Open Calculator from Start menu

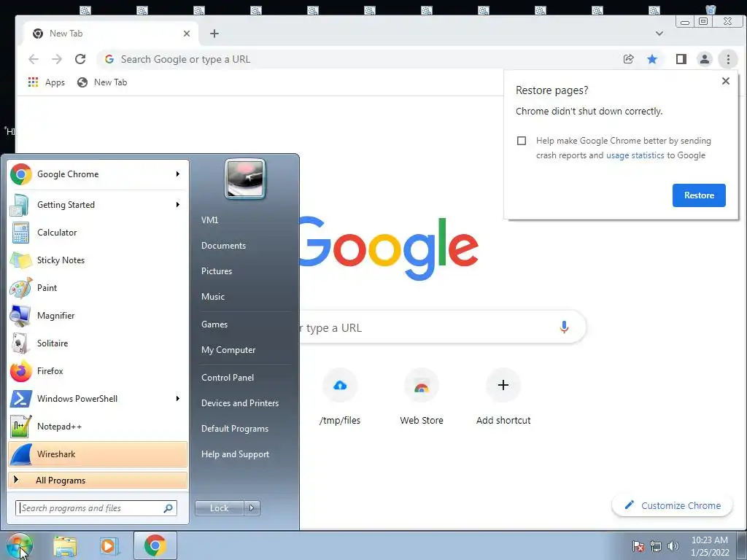coord(98,233)
